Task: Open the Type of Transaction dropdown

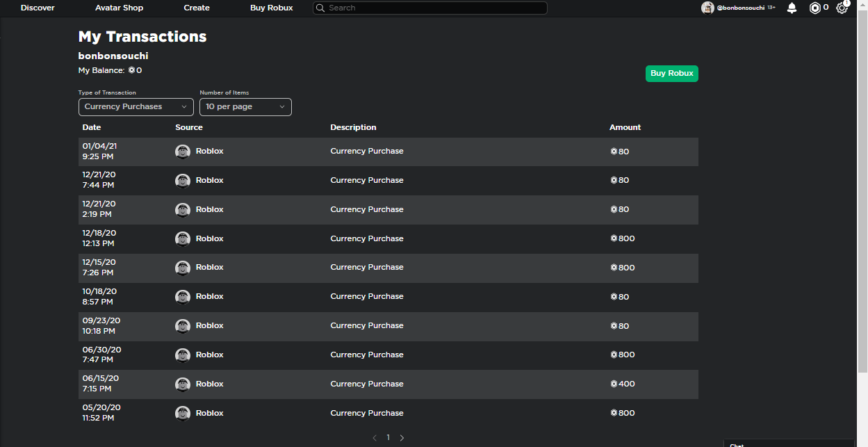Action: click(136, 106)
